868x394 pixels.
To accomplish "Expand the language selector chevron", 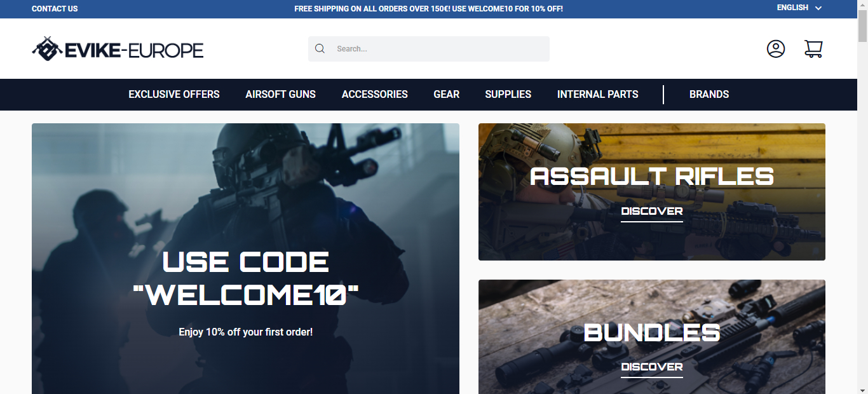I will tap(817, 8).
